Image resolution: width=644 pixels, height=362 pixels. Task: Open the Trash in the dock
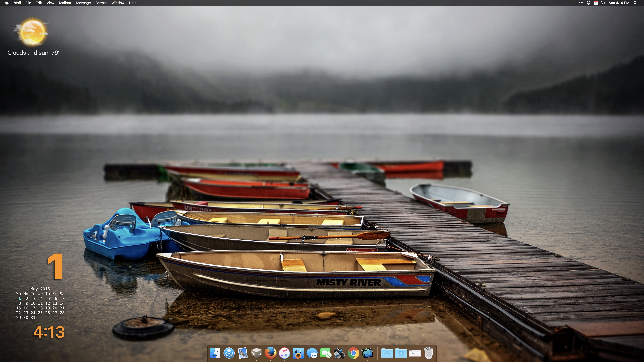point(429,353)
